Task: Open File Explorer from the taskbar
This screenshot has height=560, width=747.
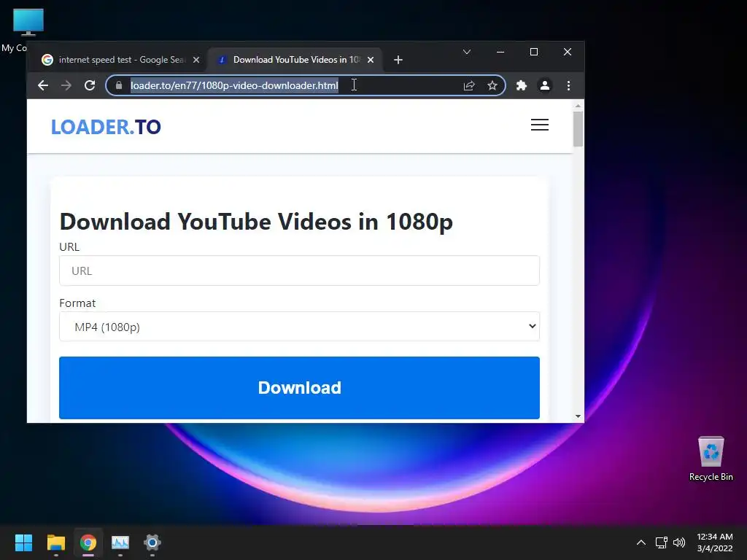Action: 55,542
